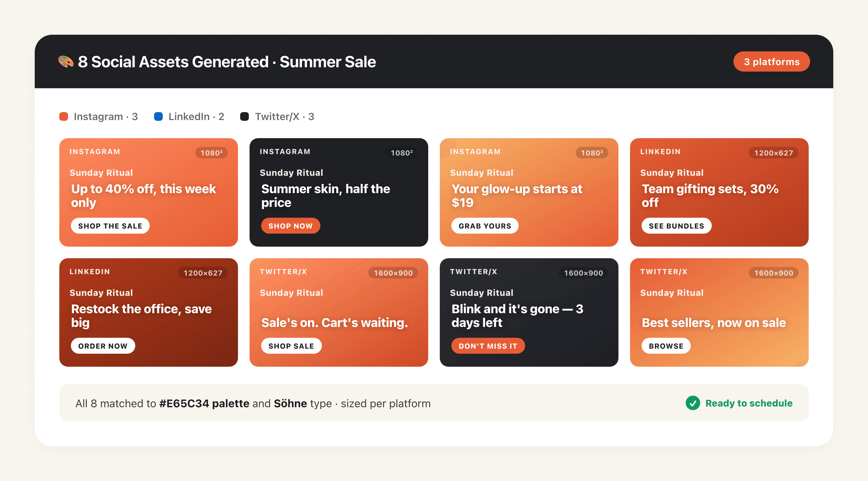Select the 'LinkedIn · 2' legend label

tap(196, 116)
